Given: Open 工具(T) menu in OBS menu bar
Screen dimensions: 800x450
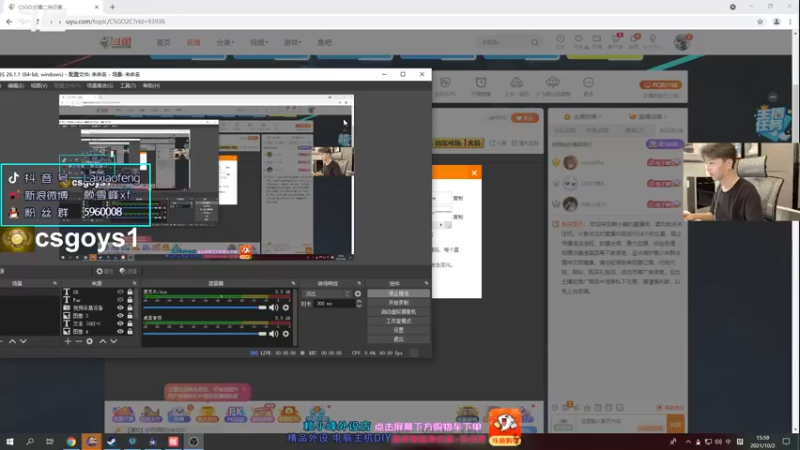Looking at the screenshot, I should point(128,86).
